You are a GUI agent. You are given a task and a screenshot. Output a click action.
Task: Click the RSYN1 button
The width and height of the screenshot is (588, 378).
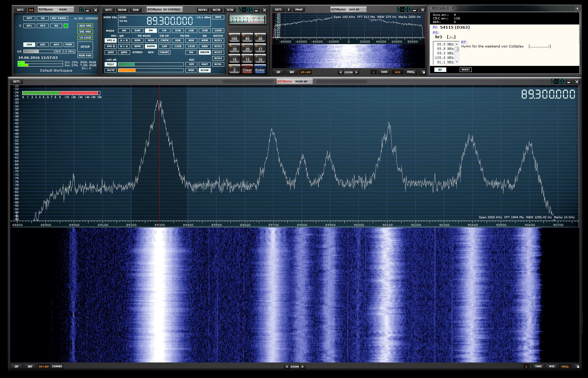point(203,10)
